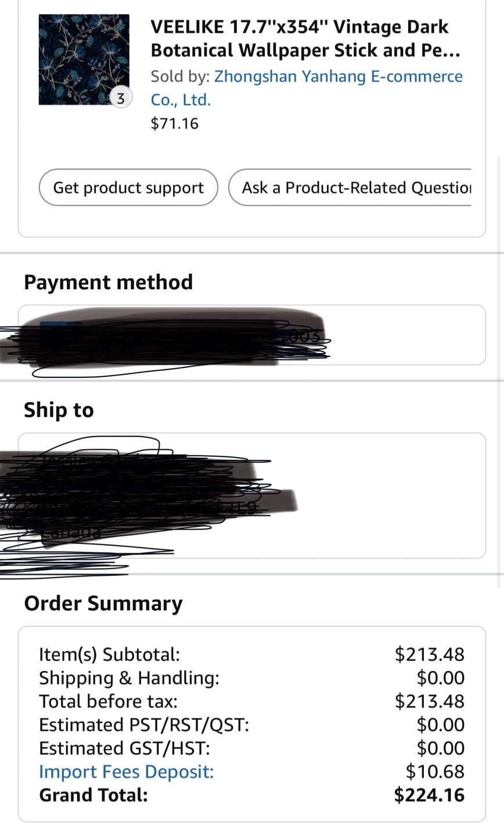The width and height of the screenshot is (504, 836).
Task: Tap the Total before tax row
Action: pos(252,701)
